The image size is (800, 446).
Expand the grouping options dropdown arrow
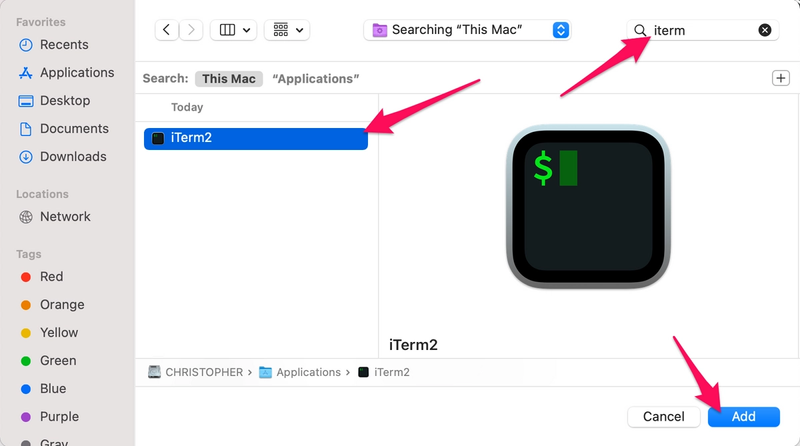coord(299,30)
